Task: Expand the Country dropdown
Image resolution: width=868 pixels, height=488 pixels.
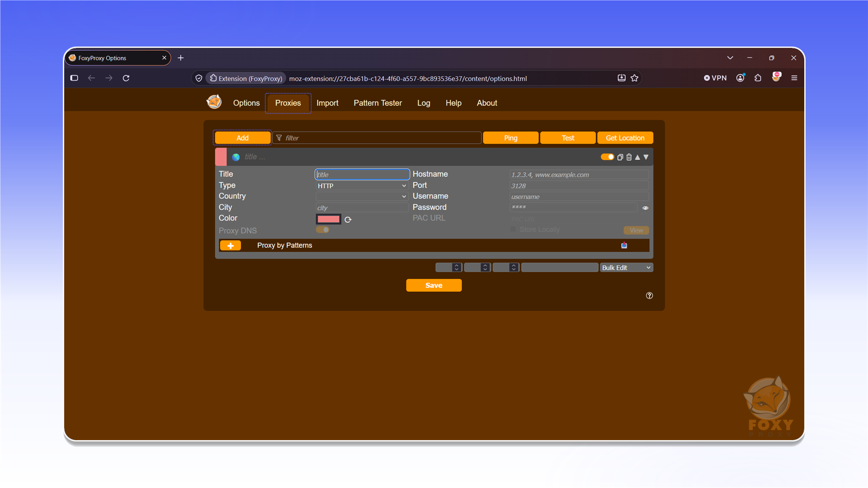Action: [362, 197]
